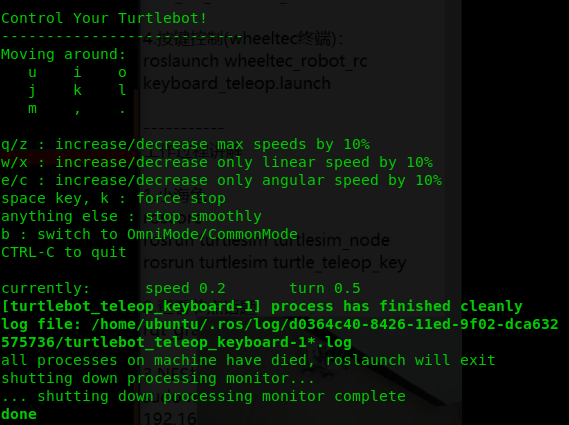Click the log file path starting with /home/ubuntu
Screen dimensions: 569x425
[279, 333]
